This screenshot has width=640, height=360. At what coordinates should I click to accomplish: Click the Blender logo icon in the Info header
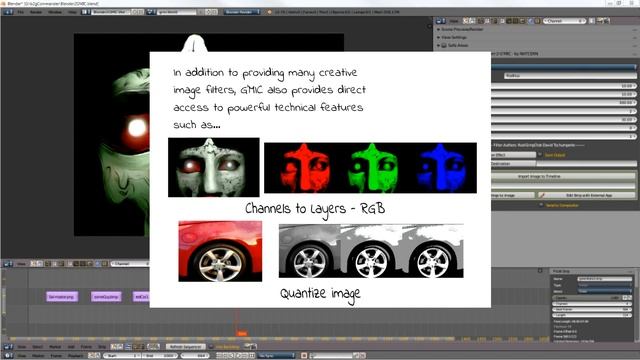[269, 12]
